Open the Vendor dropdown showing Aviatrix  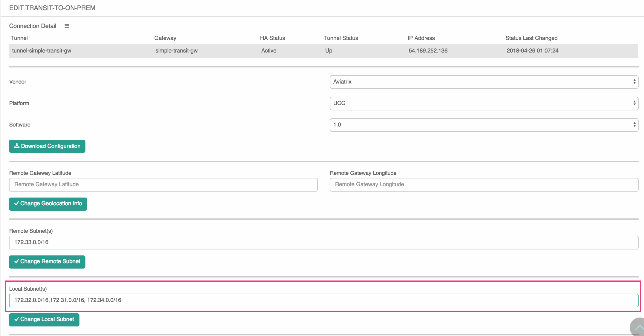[484, 81]
